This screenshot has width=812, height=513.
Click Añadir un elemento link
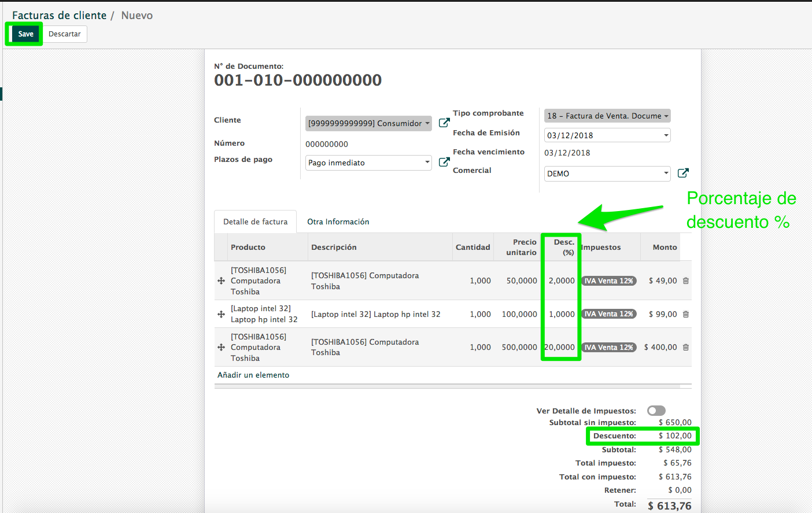pyautogui.click(x=253, y=375)
